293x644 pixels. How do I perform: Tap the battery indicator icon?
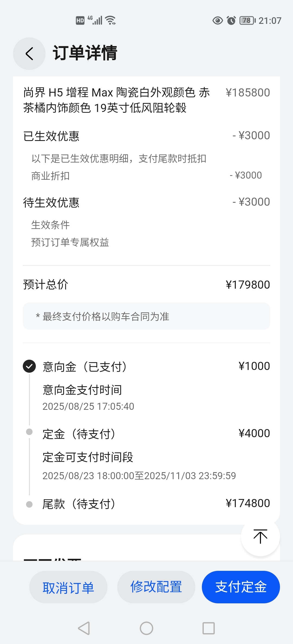click(247, 21)
